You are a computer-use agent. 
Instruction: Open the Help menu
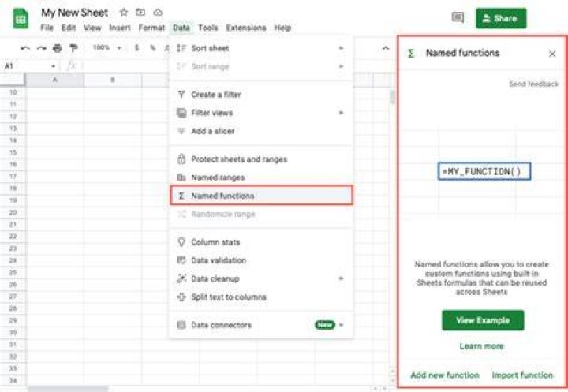(x=282, y=28)
